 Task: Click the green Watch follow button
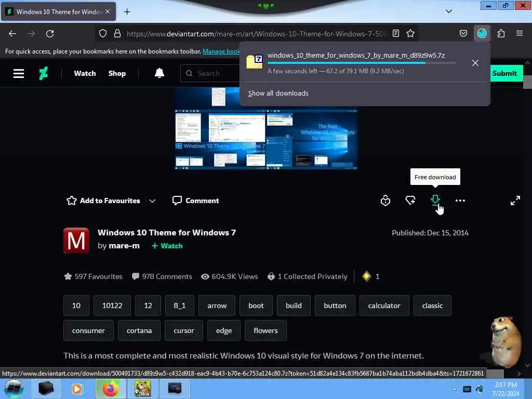pos(167,246)
